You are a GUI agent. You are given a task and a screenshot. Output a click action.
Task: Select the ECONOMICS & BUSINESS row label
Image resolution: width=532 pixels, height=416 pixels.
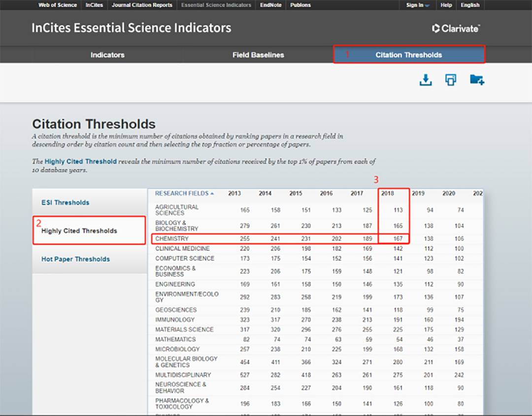(175, 271)
